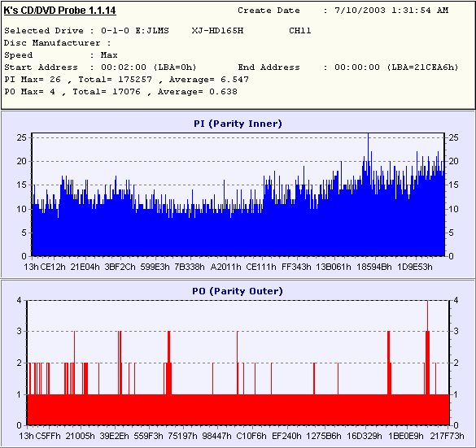The width and height of the screenshot is (476, 448).
Task: Click the End Address LBA value
Action: 422,67
